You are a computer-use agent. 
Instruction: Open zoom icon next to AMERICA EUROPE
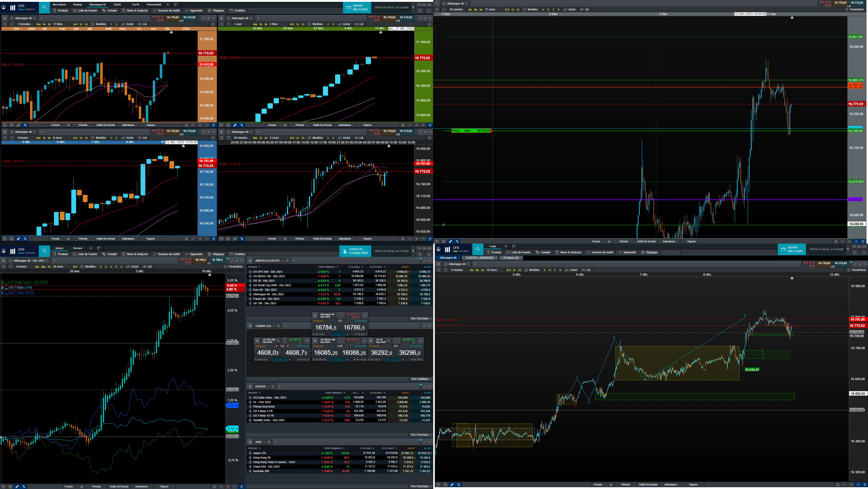(x=287, y=261)
